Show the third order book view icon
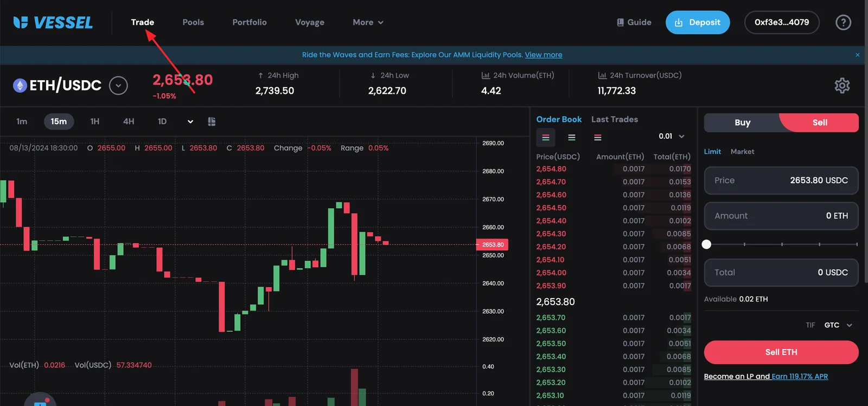This screenshot has height=406, width=868. click(597, 138)
